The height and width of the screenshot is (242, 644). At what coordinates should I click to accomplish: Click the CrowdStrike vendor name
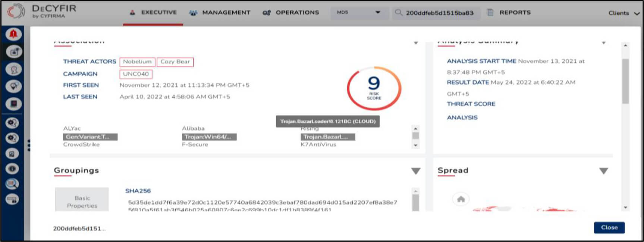tap(81, 144)
